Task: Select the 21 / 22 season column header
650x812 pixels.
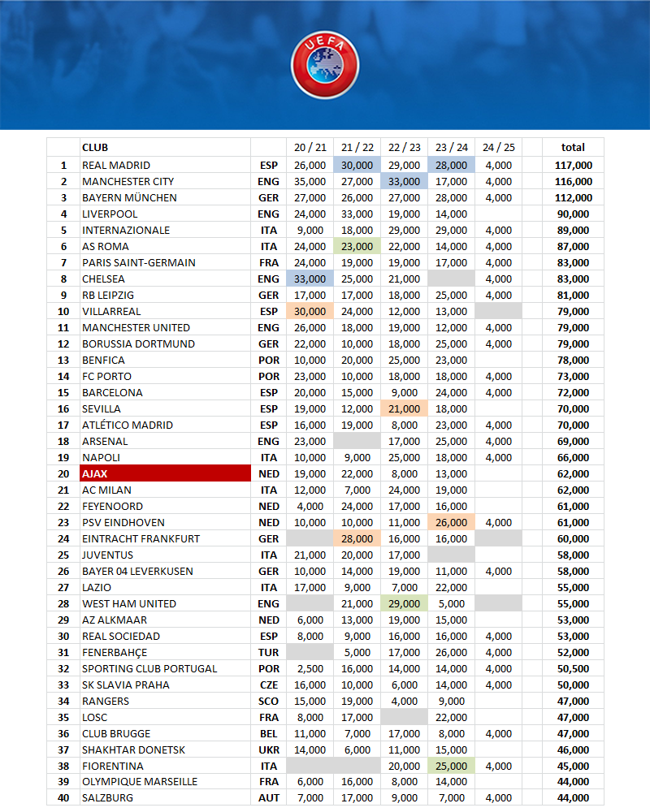Action: pyautogui.click(x=357, y=148)
